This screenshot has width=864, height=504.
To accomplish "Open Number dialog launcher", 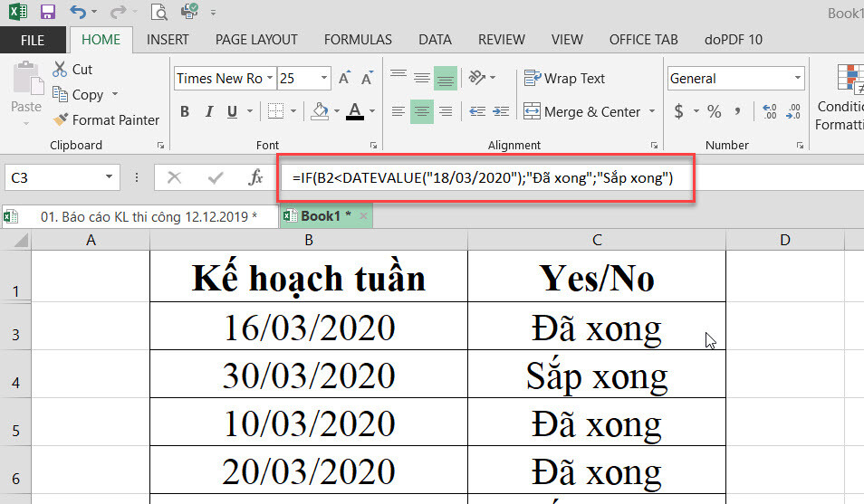I will coord(800,146).
